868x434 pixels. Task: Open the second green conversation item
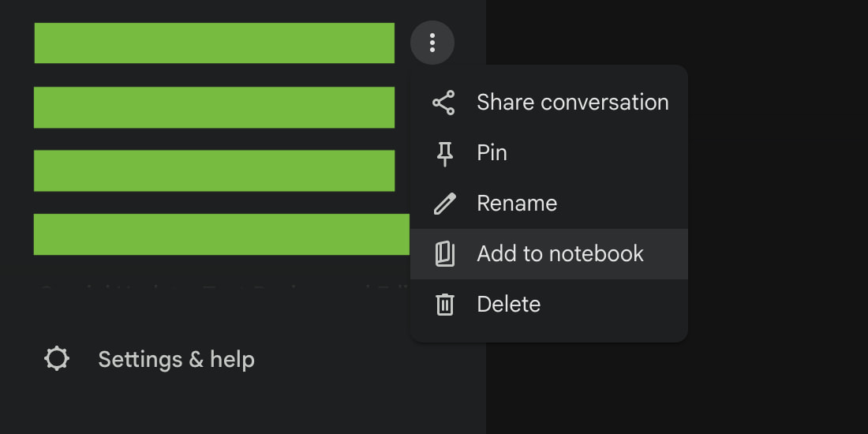[x=214, y=107]
